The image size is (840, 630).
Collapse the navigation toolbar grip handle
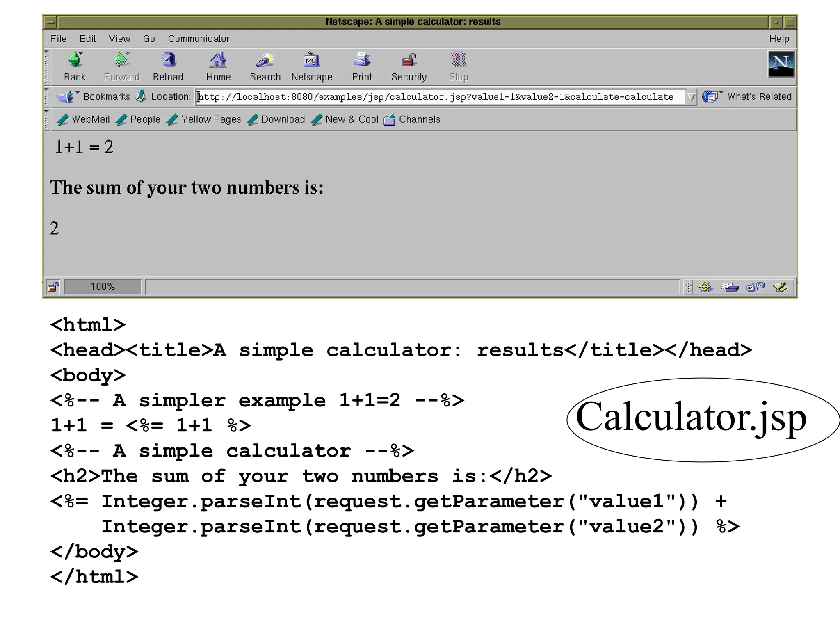(47, 66)
